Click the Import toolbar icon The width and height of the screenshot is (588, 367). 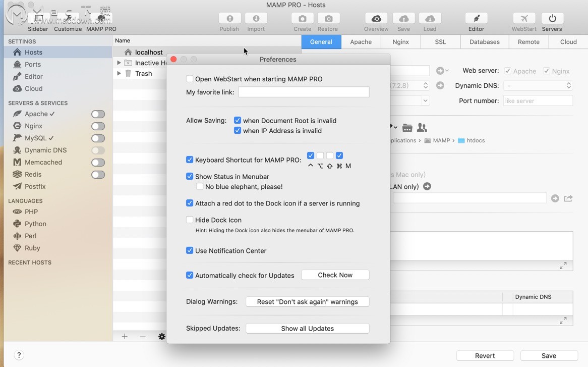256,18
